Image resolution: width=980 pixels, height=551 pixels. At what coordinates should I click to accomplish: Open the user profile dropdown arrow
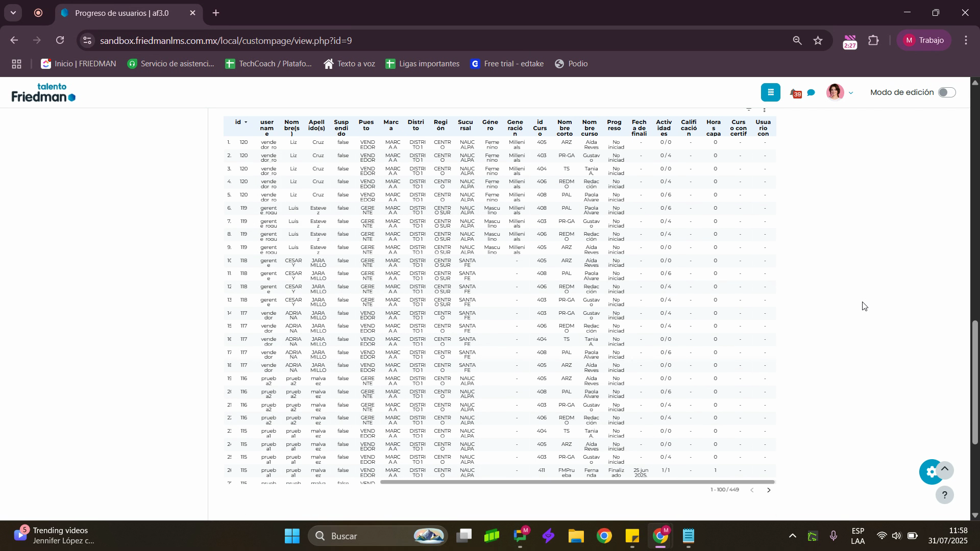[850, 93]
